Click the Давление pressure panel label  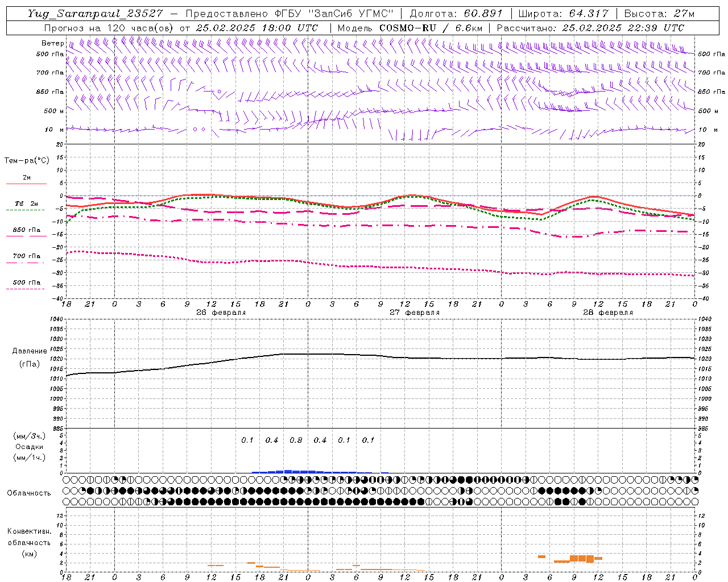pos(30,351)
